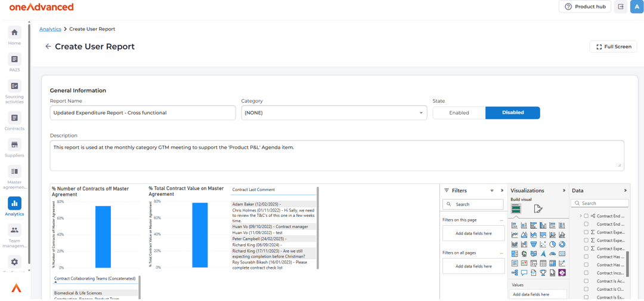Choose the funnel chart visual
Screen dimensions: 644x301
533,244
